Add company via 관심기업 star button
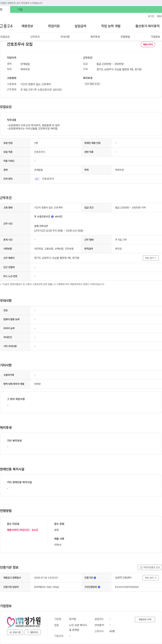Viewport: 162px width, 644px height. 15,632
